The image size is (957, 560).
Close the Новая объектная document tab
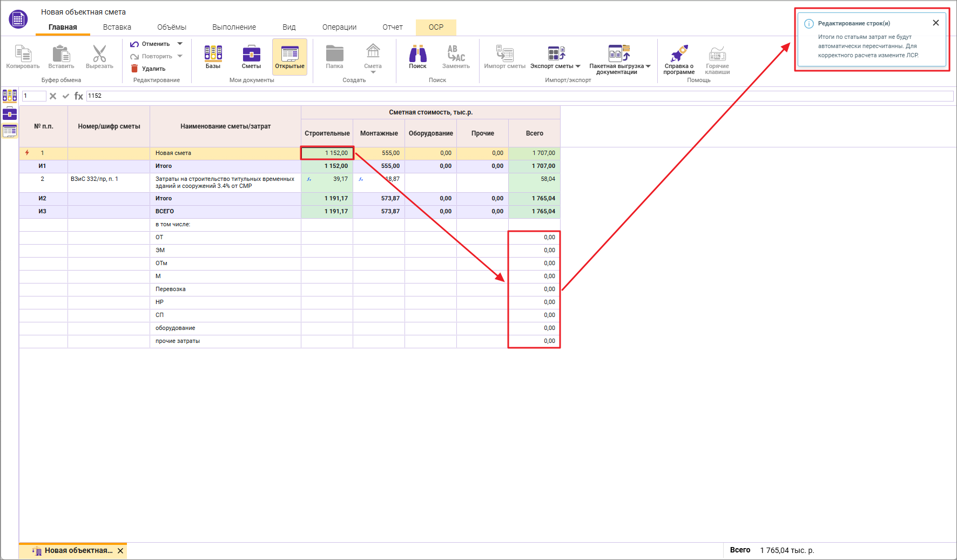click(x=120, y=551)
